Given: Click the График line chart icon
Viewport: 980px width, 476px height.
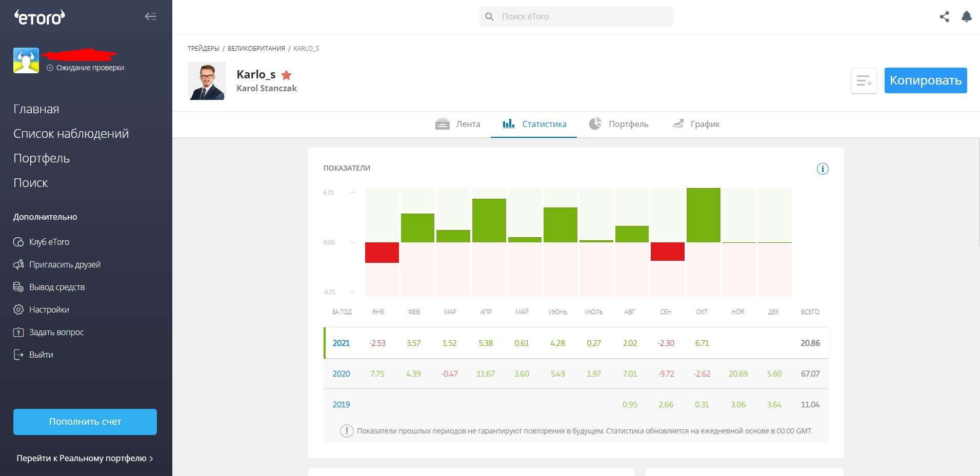Looking at the screenshot, I should (678, 123).
